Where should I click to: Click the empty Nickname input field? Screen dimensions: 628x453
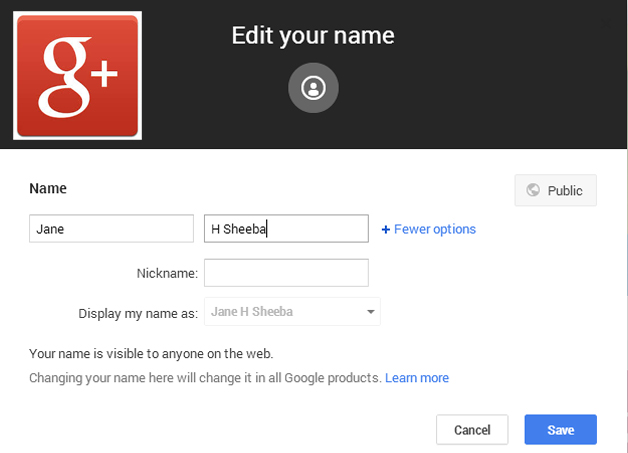pos(286,273)
